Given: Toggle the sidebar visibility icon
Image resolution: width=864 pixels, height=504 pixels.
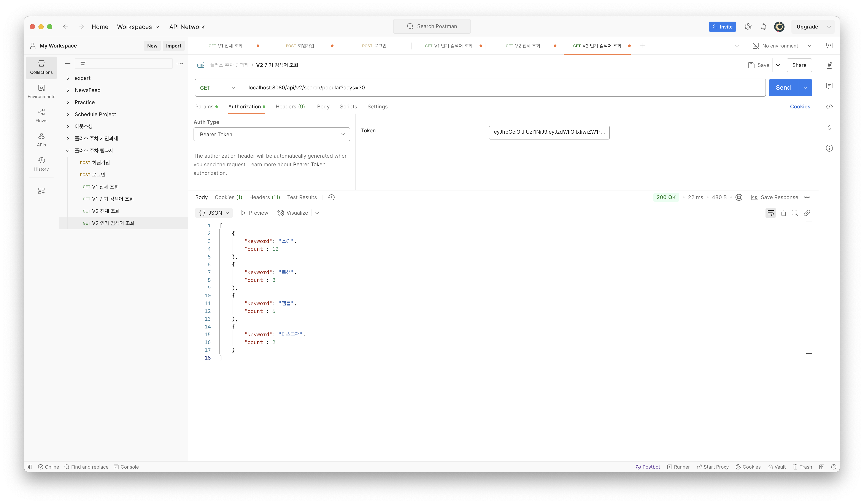Looking at the screenshot, I should coord(30,467).
